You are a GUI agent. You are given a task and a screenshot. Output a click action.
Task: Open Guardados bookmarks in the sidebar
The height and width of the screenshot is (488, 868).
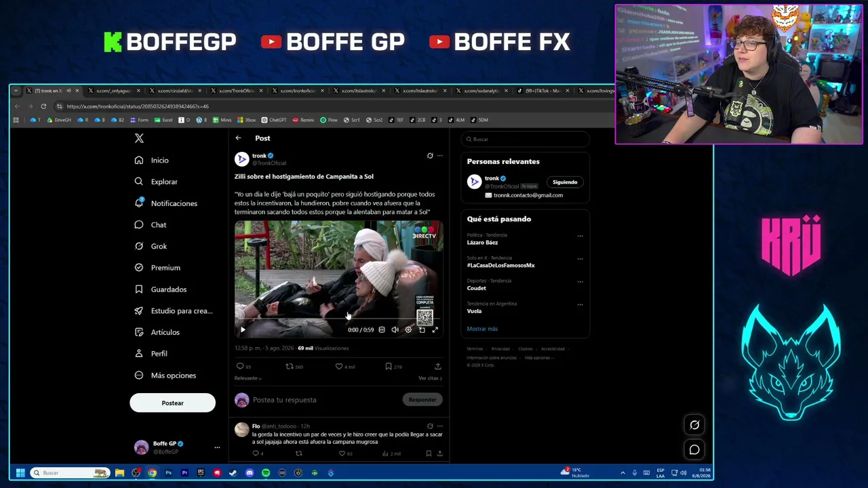(x=160, y=289)
